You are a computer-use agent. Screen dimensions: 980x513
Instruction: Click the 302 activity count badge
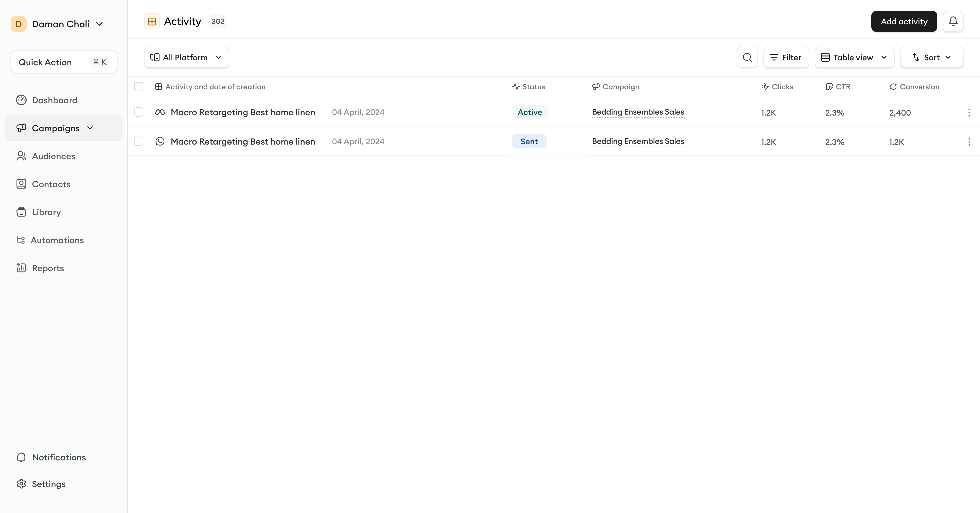(218, 21)
